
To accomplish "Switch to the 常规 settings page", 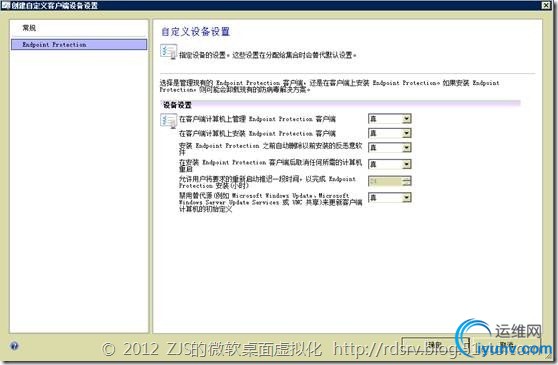I will [29, 28].
